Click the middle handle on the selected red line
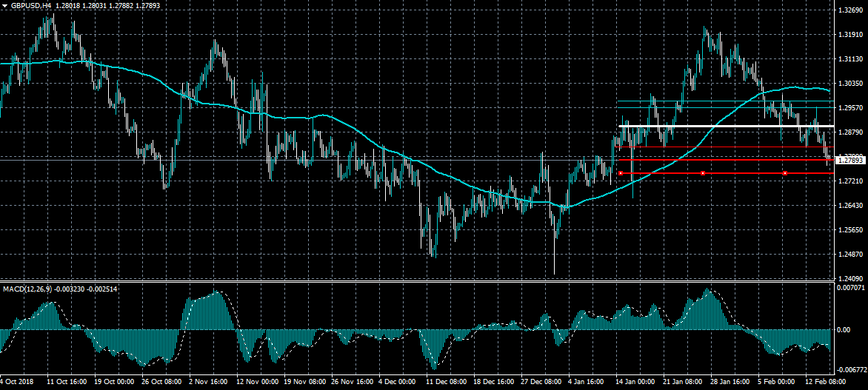The height and width of the screenshot is (390, 868). click(702, 173)
